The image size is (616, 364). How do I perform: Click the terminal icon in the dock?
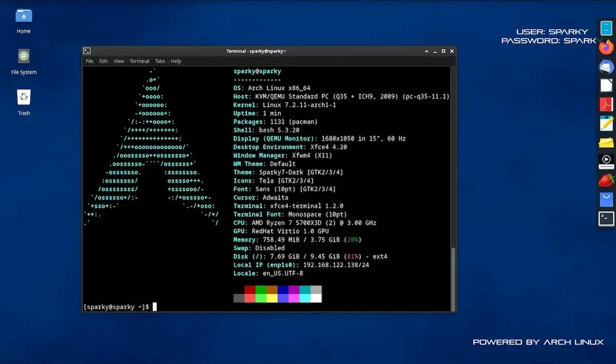pyautogui.click(x=606, y=218)
